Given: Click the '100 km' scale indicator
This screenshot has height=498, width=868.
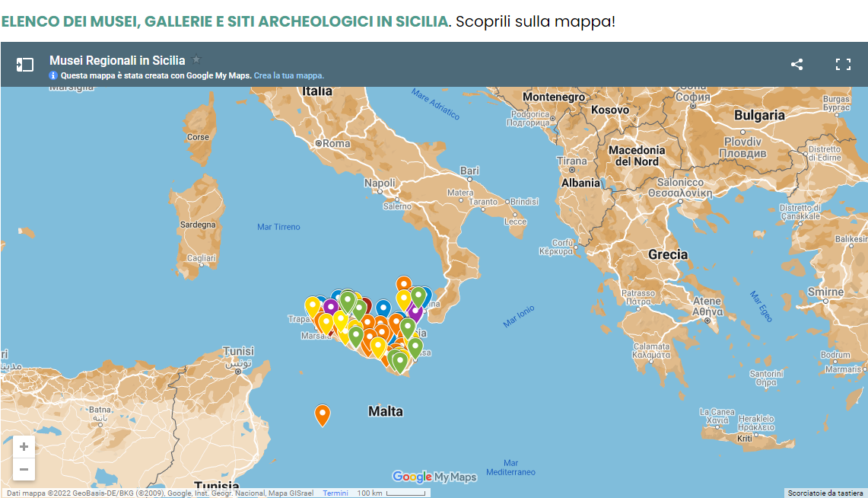Looking at the screenshot, I should tap(391, 493).
